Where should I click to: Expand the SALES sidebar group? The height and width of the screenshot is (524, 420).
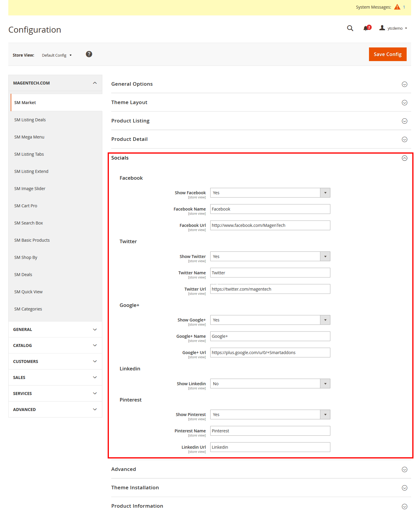pos(55,378)
